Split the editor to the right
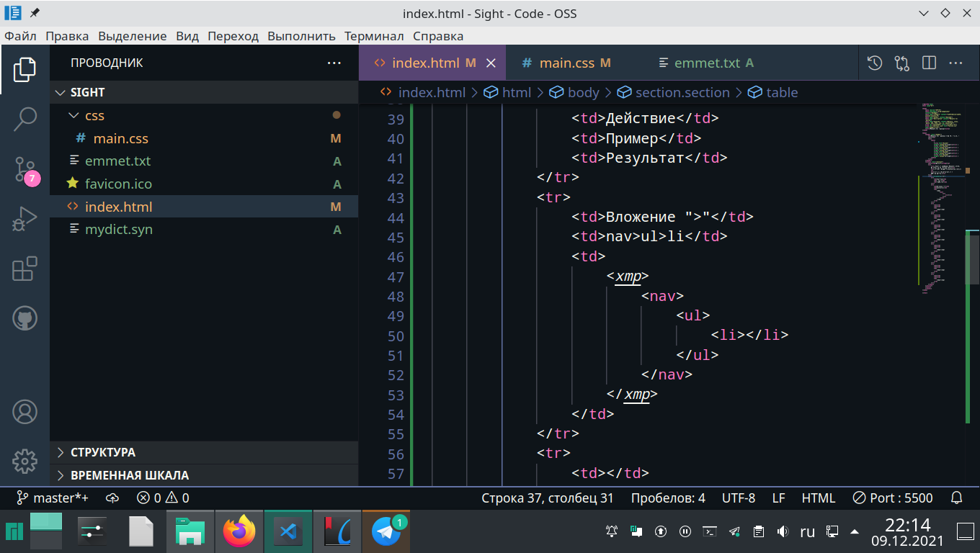The height and width of the screenshot is (553, 980). click(929, 63)
